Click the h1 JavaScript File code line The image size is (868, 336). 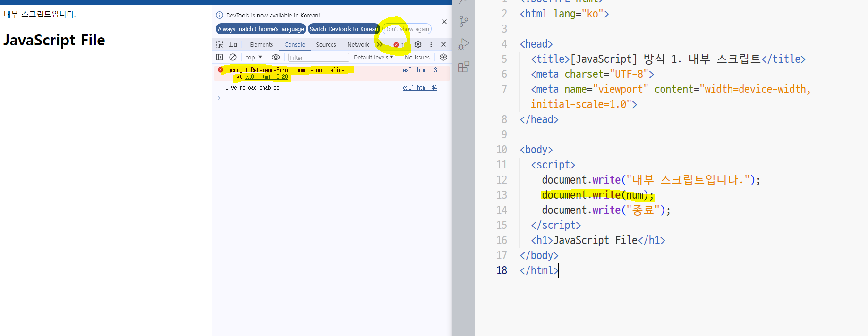click(x=598, y=240)
